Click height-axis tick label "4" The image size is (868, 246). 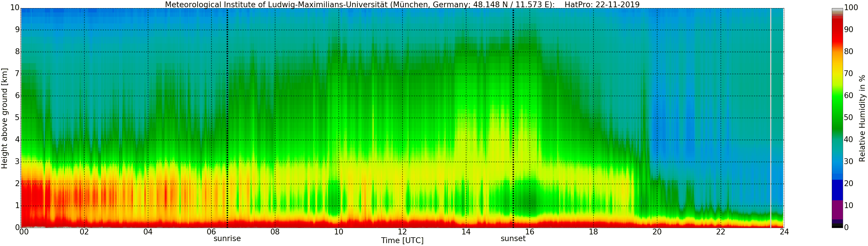pyautogui.click(x=17, y=139)
